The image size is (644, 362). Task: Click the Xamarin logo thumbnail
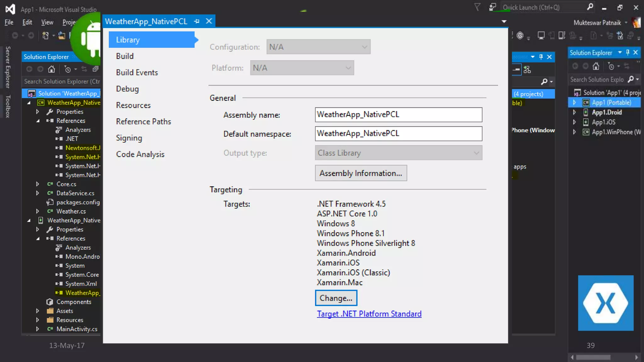[x=606, y=303]
